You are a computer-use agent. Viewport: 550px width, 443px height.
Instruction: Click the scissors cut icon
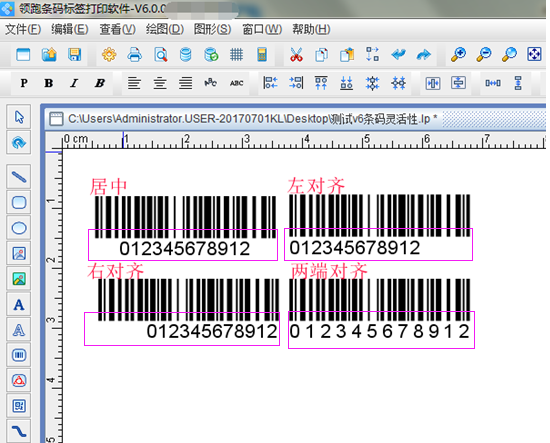point(296,55)
